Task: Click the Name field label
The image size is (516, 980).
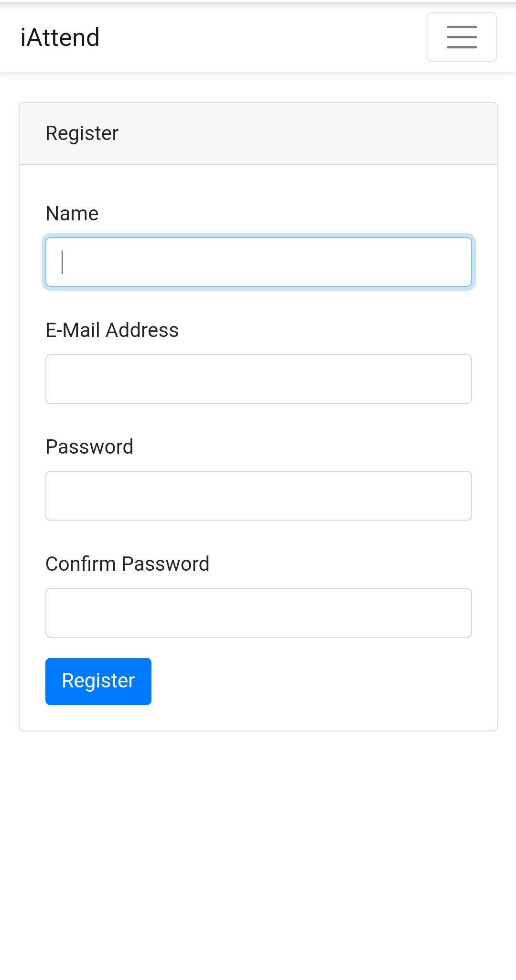Action: tap(72, 214)
